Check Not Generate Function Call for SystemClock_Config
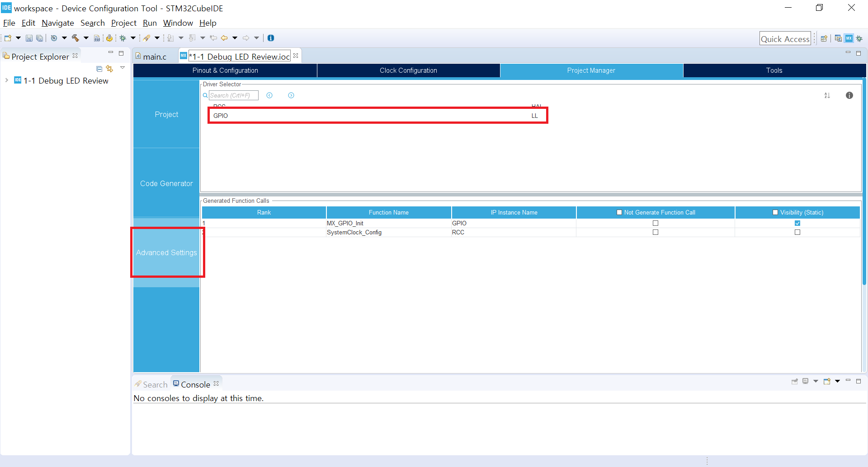This screenshot has height=467, width=868. 656,232
